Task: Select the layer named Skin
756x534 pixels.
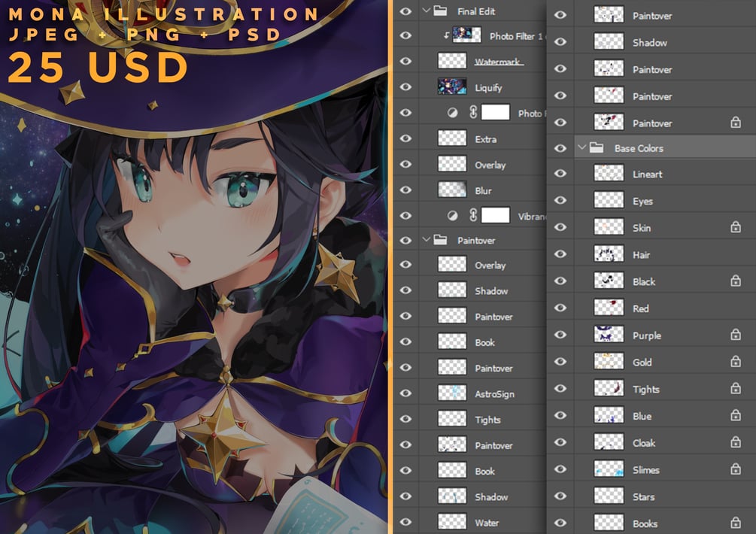Action: tap(641, 228)
